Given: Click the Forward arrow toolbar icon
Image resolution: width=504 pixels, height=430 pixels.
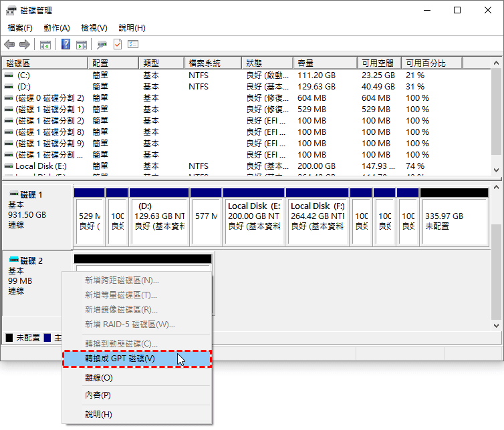Looking at the screenshot, I should coord(25,45).
